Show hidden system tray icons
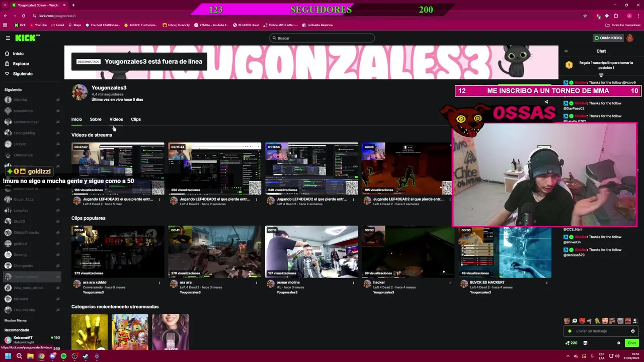 [568, 356]
